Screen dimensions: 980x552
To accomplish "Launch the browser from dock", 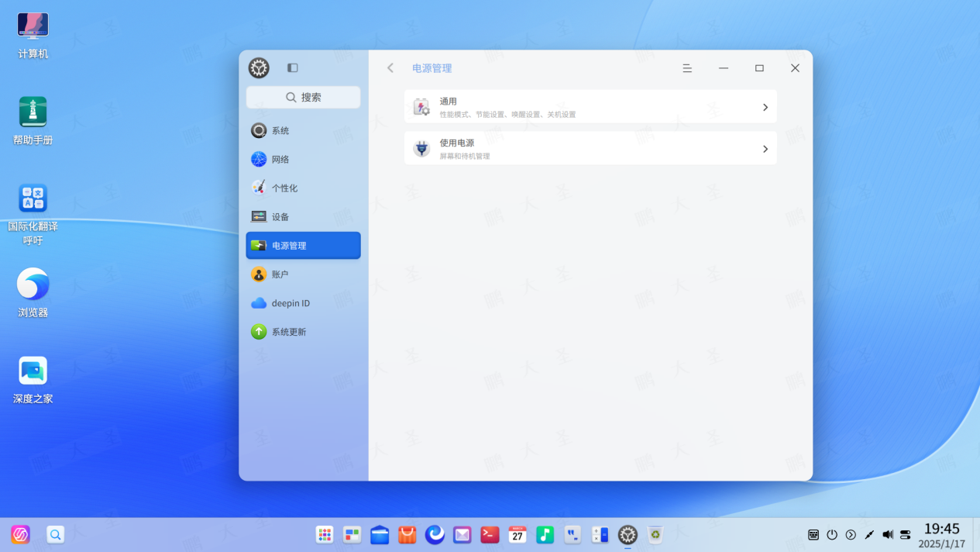I will click(x=435, y=534).
